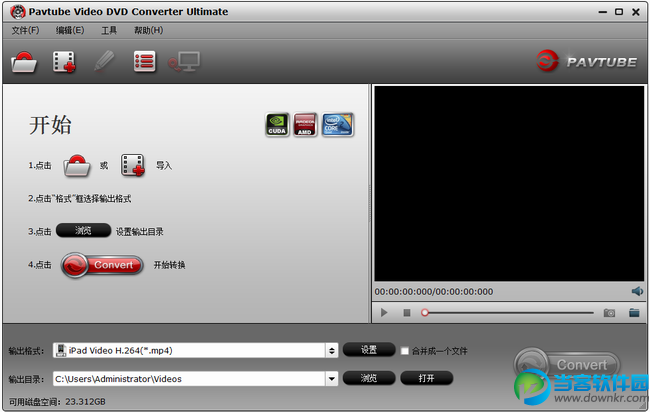Viewport: 650px width, 412px height.
Task: Click the red Convert button in step 4
Action: coord(102,265)
